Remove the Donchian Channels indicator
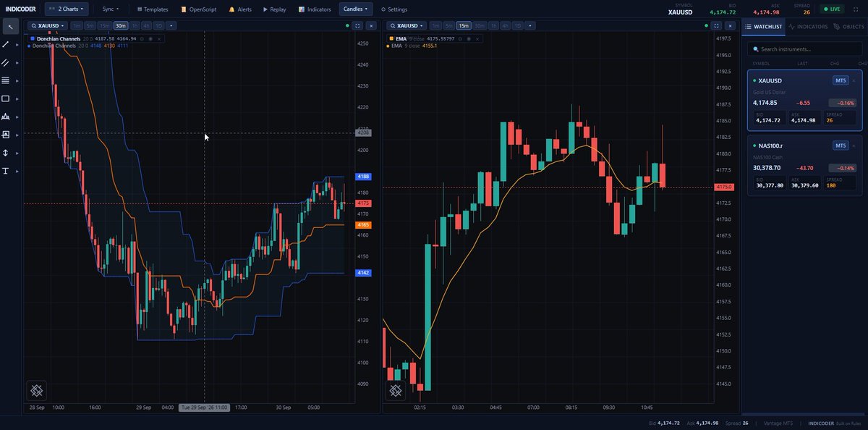 click(x=159, y=38)
